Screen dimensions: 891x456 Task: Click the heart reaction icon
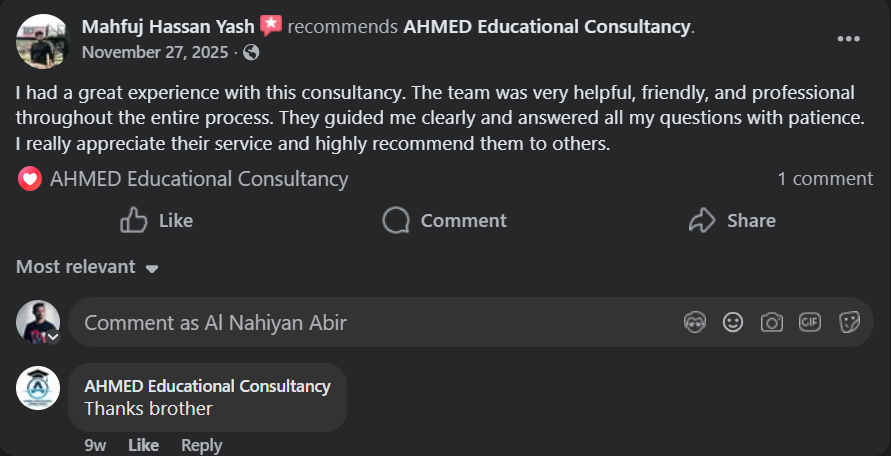click(x=30, y=179)
